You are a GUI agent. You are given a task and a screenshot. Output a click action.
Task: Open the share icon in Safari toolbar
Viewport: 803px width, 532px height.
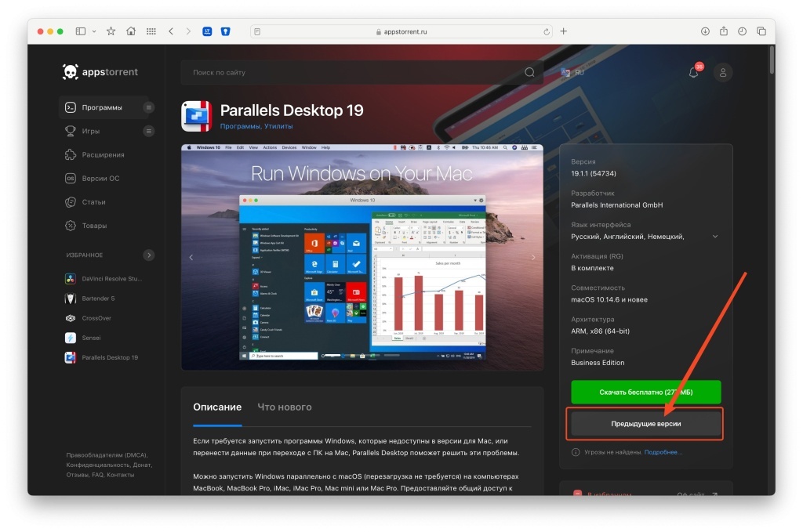(x=724, y=31)
